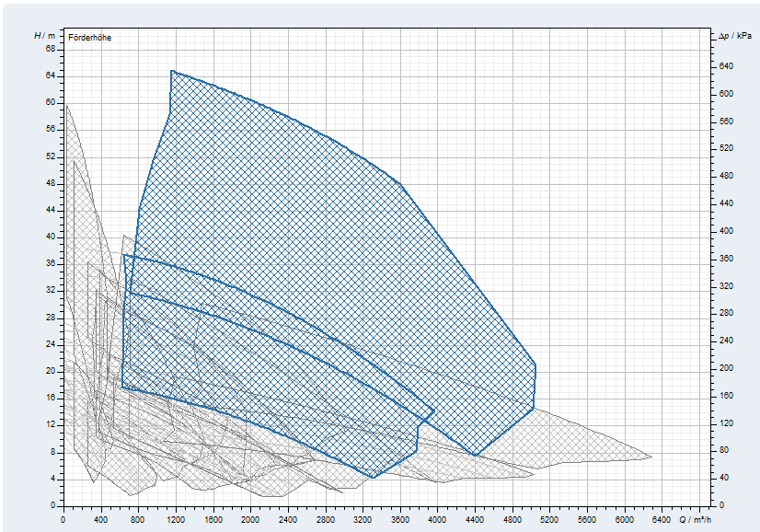
Task: Click the 520 tick on the kPa axis
Action: (x=726, y=148)
